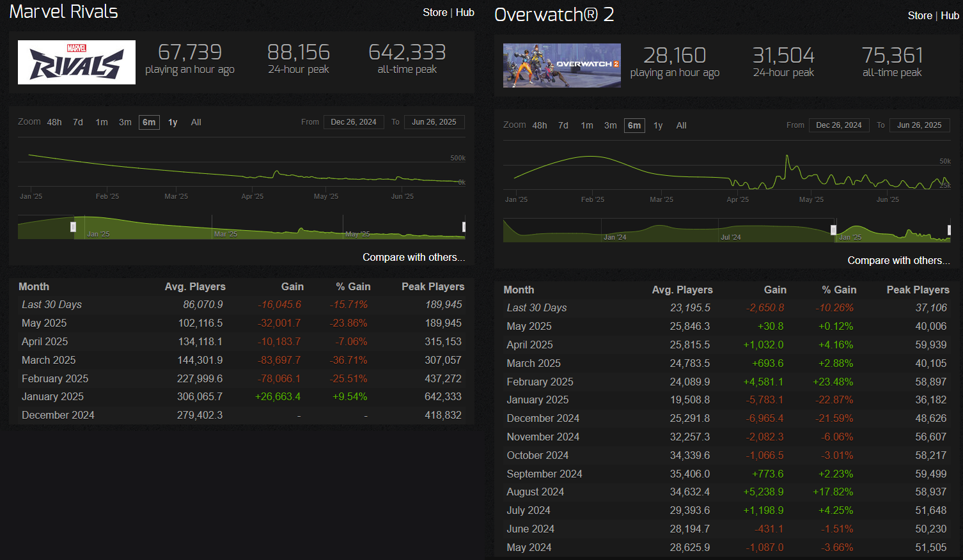963x560 pixels.
Task: Click Marvel Rivals 88,156 24-hour peak
Action: click(299, 52)
